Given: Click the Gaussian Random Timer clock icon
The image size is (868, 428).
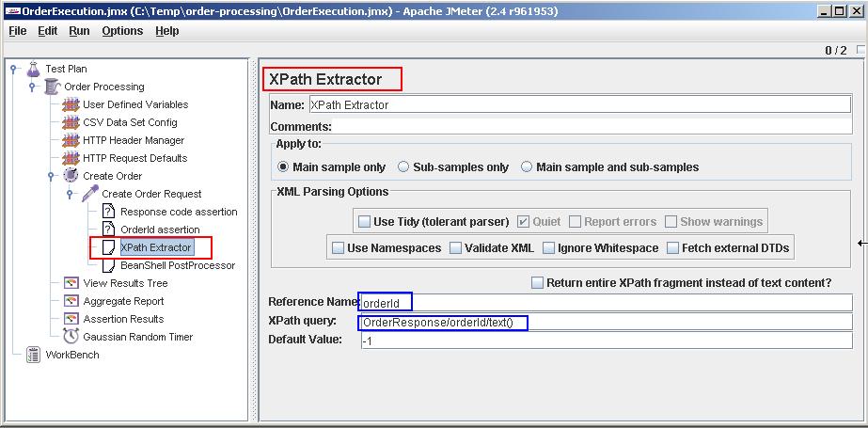Looking at the screenshot, I should click(x=71, y=336).
